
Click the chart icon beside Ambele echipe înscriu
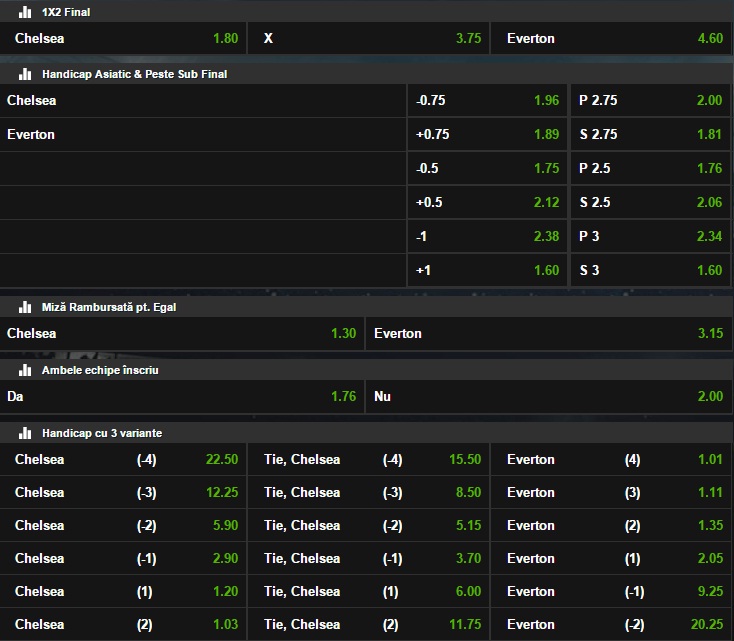point(25,370)
